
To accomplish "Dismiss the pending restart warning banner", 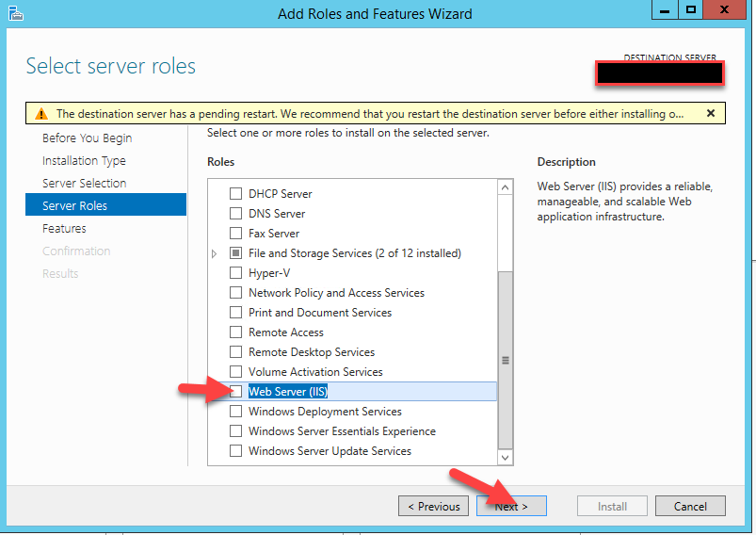I will [711, 113].
